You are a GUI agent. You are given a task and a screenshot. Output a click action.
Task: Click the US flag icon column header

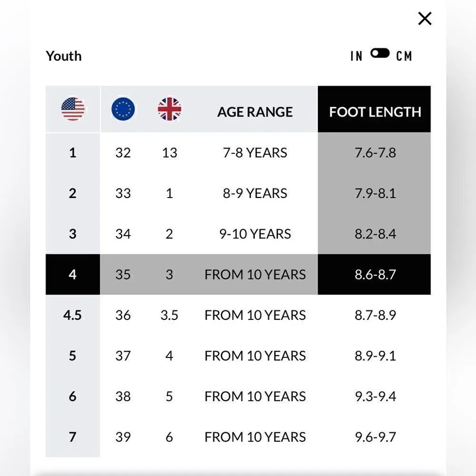click(73, 109)
